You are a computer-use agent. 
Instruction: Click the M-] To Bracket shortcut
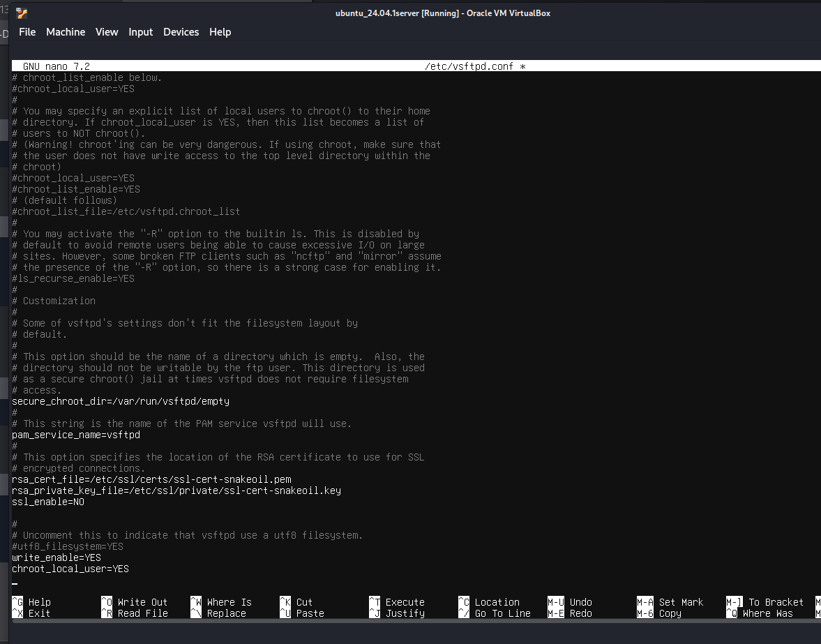[x=765, y=602]
